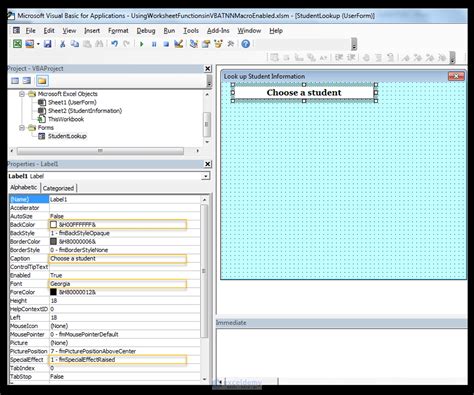Click the BackColor white color swatch

pyautogui.click(x=53, y=225)
